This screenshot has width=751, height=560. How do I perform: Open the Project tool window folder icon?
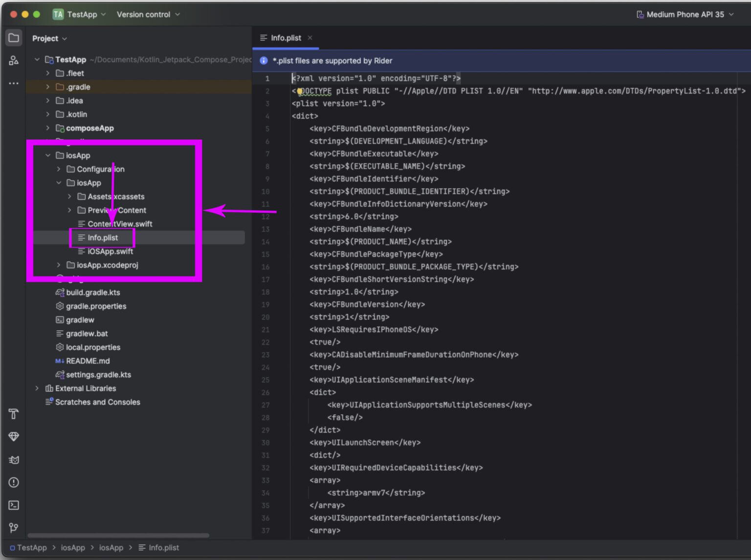(x=14, y=38)
